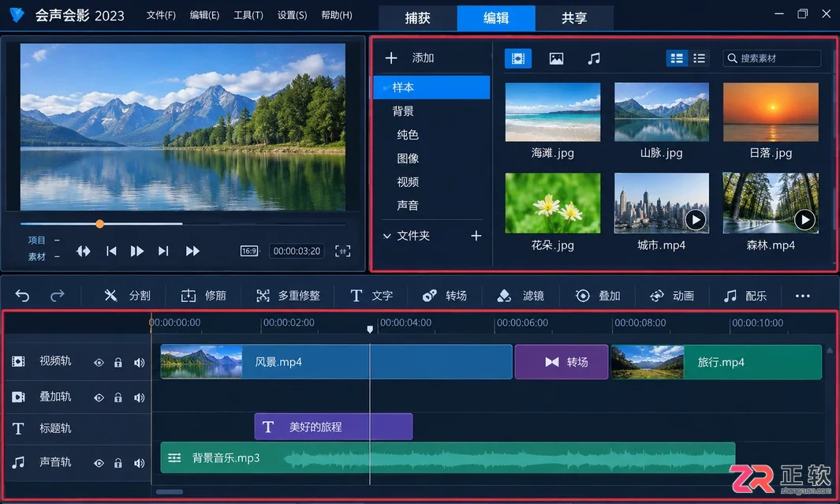Collapse the 样本 tree category
840x504 pixels.
tap(385, 87)
